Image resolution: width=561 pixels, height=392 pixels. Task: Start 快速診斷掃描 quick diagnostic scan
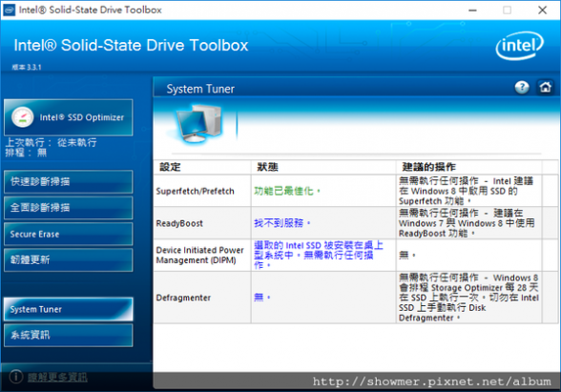click(x=69, y=181)
